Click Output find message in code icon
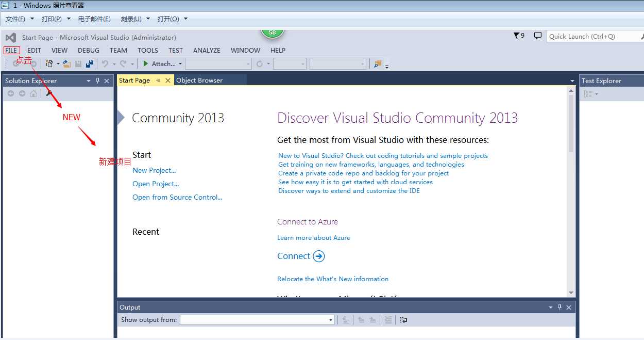This screenshot has width=644, height=340. tap(346, 320)
